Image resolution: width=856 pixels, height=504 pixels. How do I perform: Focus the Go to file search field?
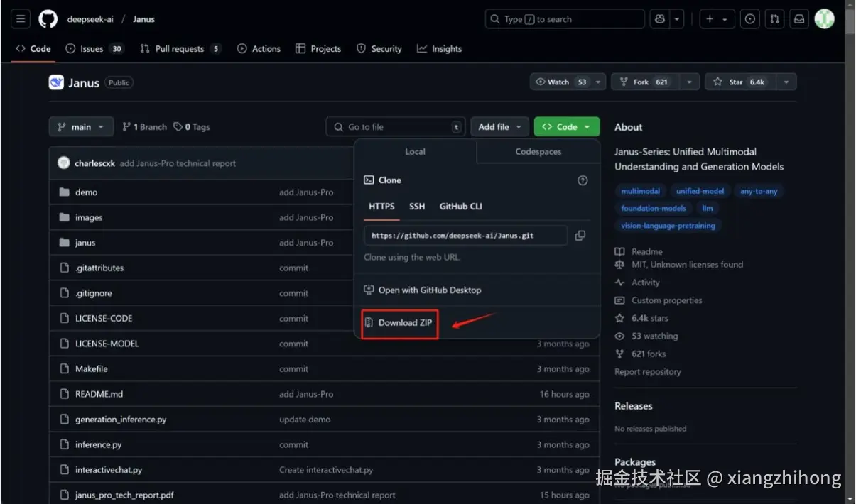click(396, 127)
